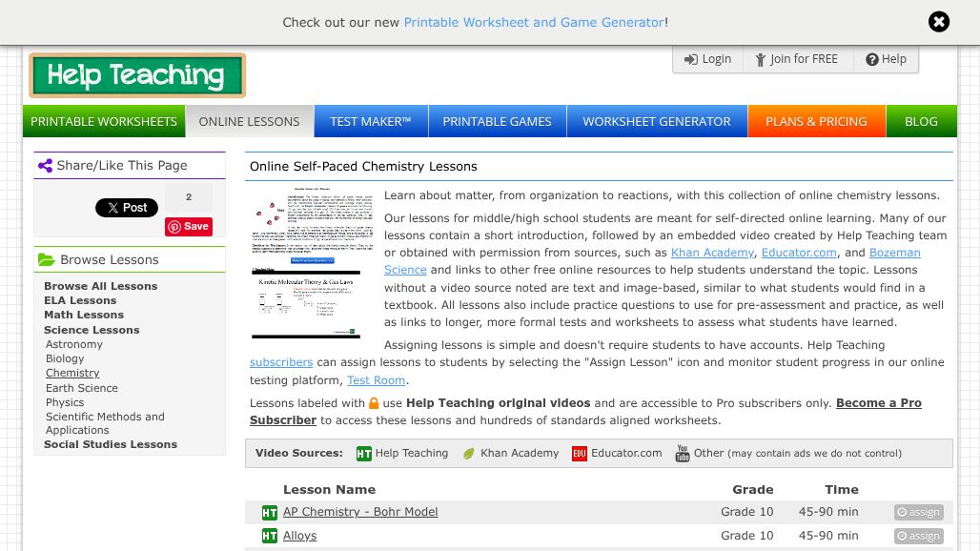
Task: Open Browse All Lessons link
Action: [101, 286]
